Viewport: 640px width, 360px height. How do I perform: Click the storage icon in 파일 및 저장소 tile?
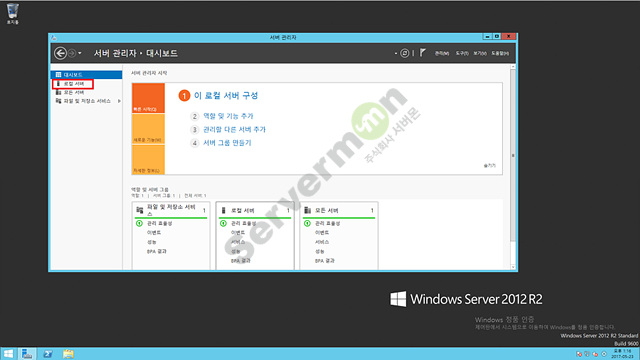[x=140, y=210]
